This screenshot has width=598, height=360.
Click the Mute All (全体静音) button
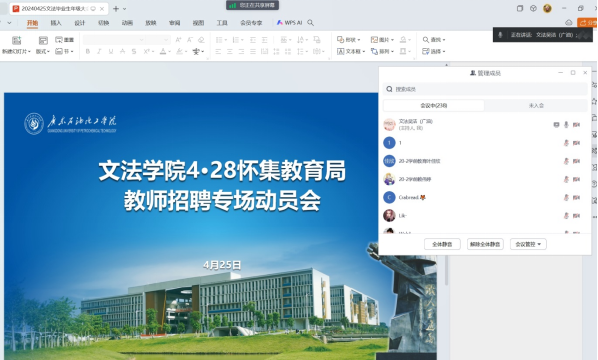pos(442,244)
